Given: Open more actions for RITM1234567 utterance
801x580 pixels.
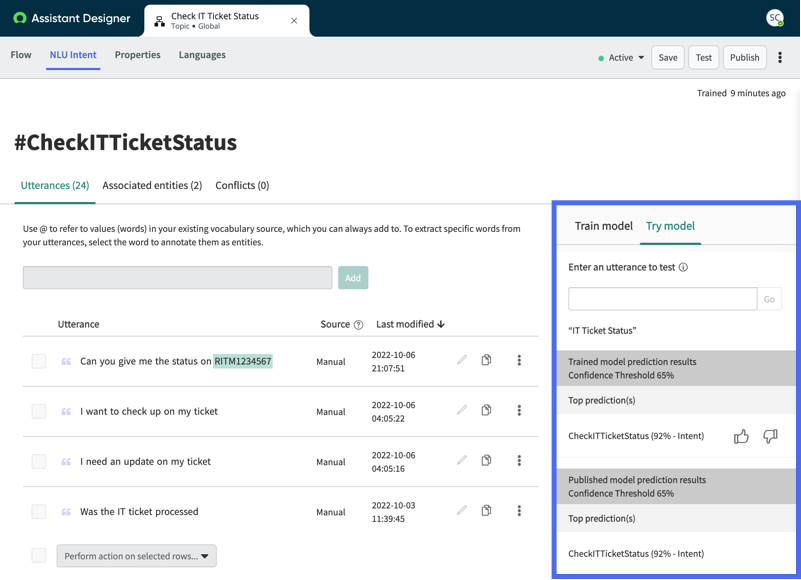Looking at the screenshot, I should (x=519, y=360).
